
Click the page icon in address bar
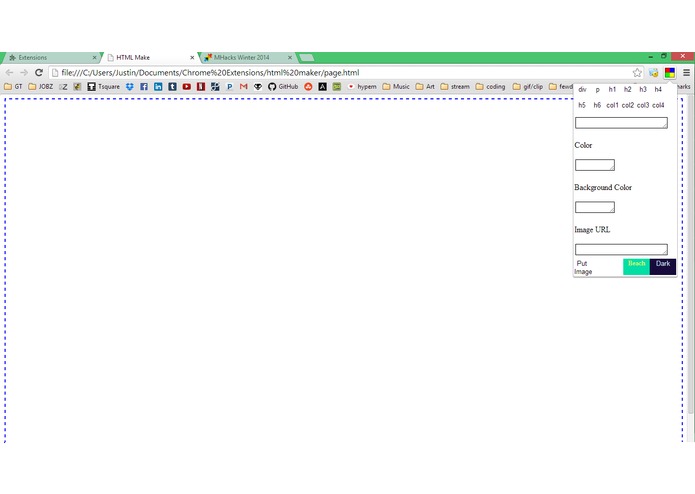[x=55, y=72]
